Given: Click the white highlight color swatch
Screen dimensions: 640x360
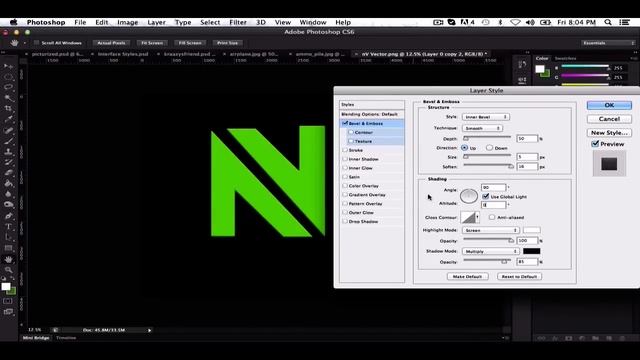Looking at the screenshot, I should pos(532,230).
